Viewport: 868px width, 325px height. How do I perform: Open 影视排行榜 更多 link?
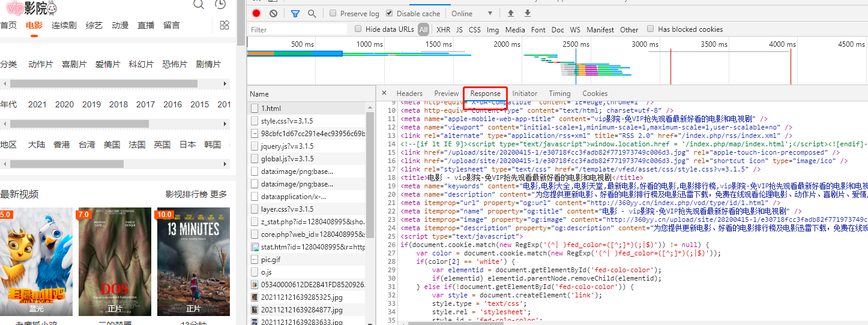pyautogui.click(x=196, y=194)
